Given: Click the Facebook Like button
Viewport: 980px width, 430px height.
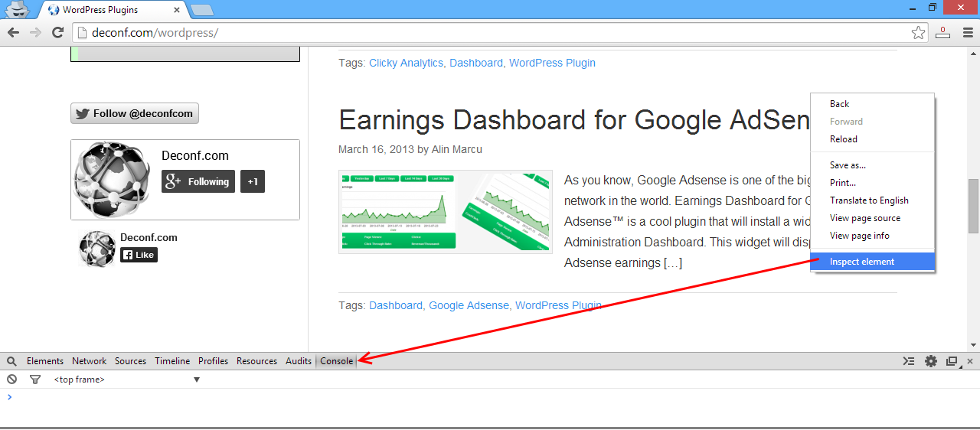Looking at the screenshot, I should coord(139,255).
